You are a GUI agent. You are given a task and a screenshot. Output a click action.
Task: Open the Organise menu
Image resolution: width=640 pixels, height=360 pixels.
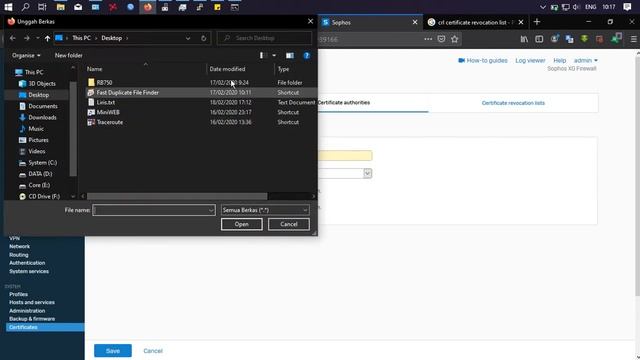pos(26,56)
